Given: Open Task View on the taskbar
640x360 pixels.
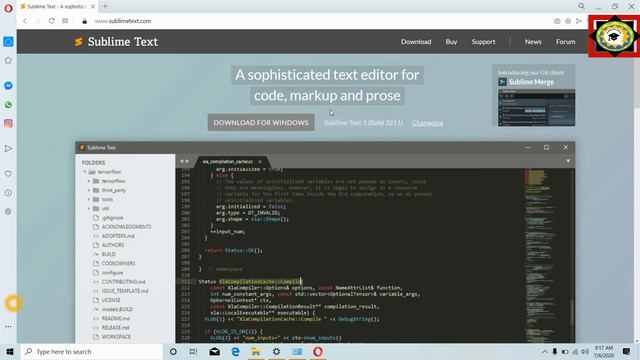Looking at the screenshot, I should click(x=193, y=351).
